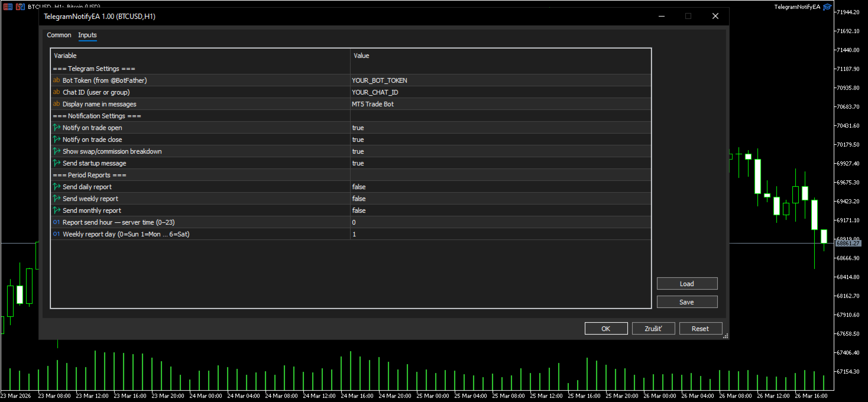Click the TelegramNotifyEA graduation cap icon on chart
This screenshot has width=868, height=402.
(827, 7)
